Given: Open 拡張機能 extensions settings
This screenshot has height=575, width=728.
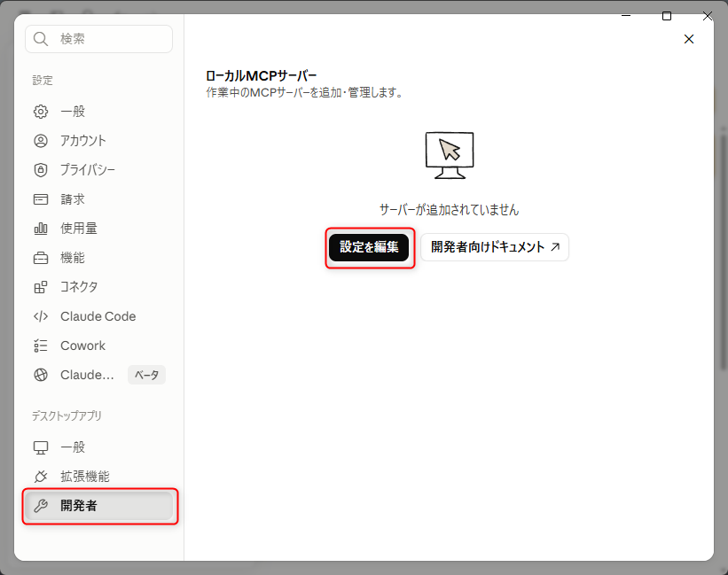Looking at the screenshot, I should tap(99, 477).
